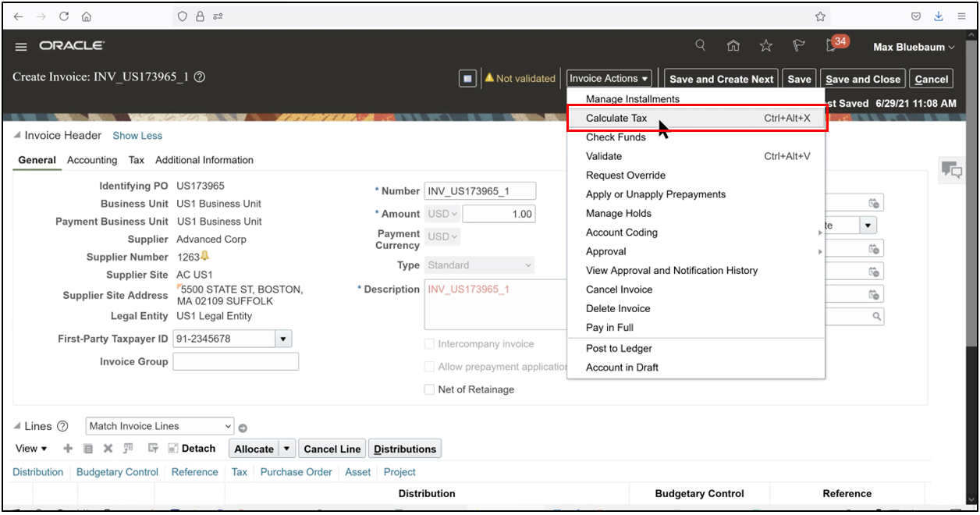Switch to the Accounting tab
The height and width of the screenshot is (515, 980).
point(92,160)
